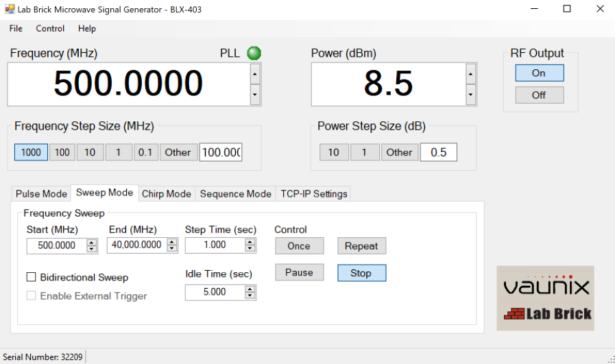Viewport: 615px width, 364px height.
Task: Click the Step Time (sec) field
Action: point(215,245)
